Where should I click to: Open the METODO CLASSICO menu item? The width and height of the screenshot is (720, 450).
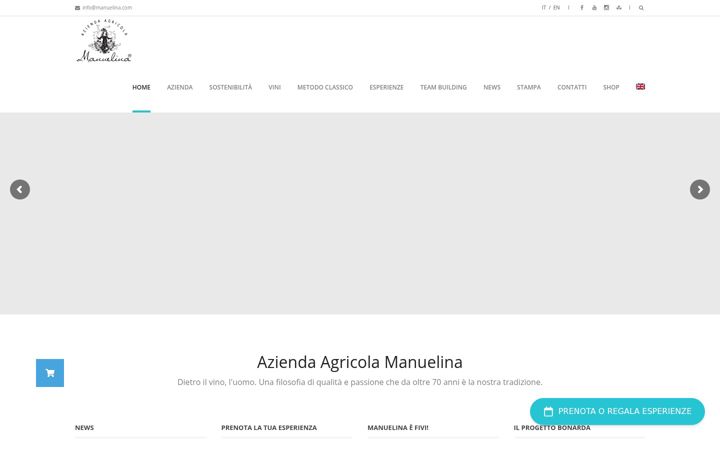tap(325, 87)
